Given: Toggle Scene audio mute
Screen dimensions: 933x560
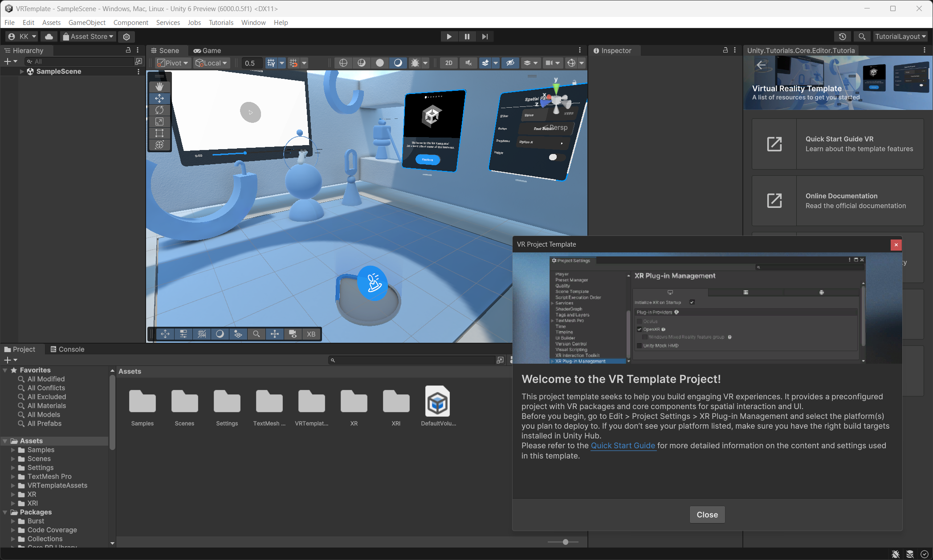Looking at the screenshot, I should coord(468,63).
